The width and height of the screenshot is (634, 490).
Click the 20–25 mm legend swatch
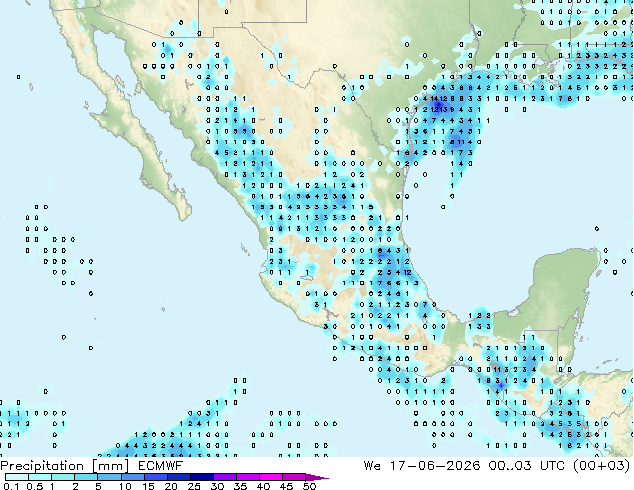[179, 477]
